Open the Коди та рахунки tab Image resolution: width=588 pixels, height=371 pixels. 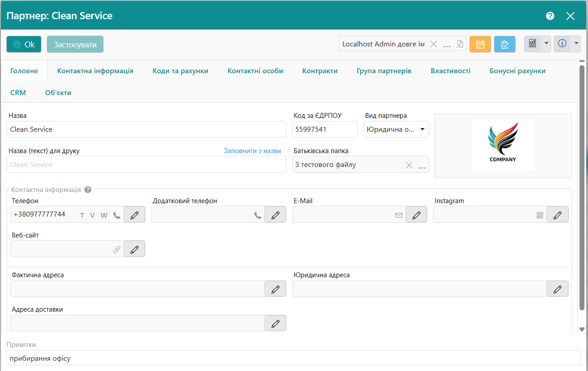180,71
